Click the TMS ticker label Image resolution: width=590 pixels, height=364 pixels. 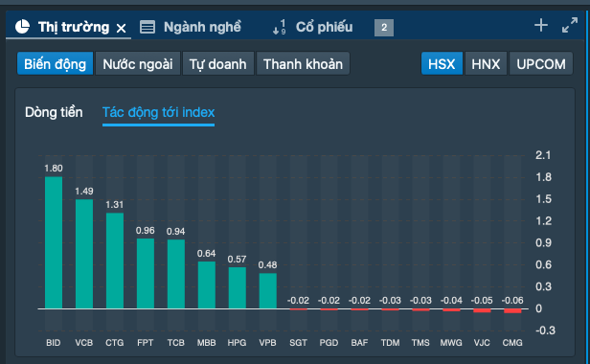click(x=420, y=343)
